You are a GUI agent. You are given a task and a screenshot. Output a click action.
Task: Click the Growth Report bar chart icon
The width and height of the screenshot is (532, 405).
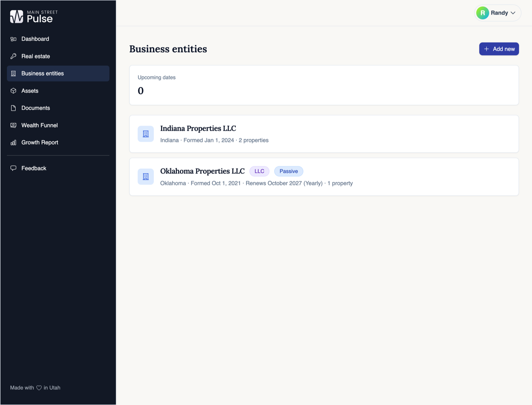point(13,142)
